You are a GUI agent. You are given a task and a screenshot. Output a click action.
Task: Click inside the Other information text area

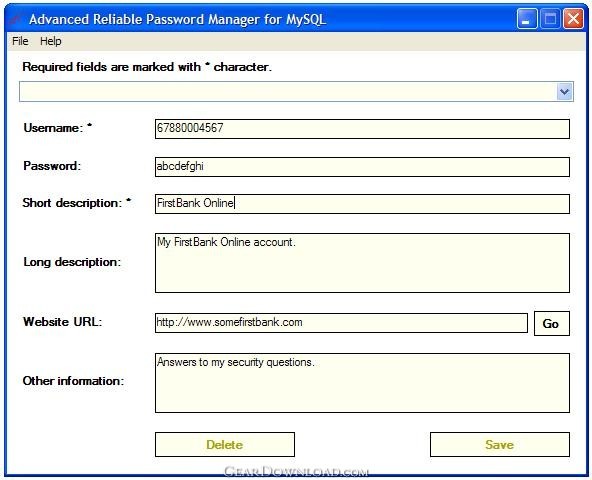pyautogui.click(x=362, y=383)
